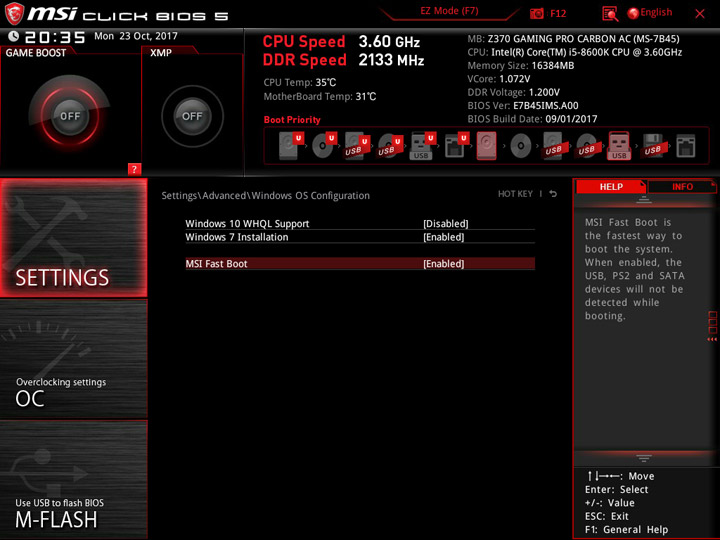720x540 pixels.
Task: Click the help panel top collapse handle
Action: [x=644, y=200]
